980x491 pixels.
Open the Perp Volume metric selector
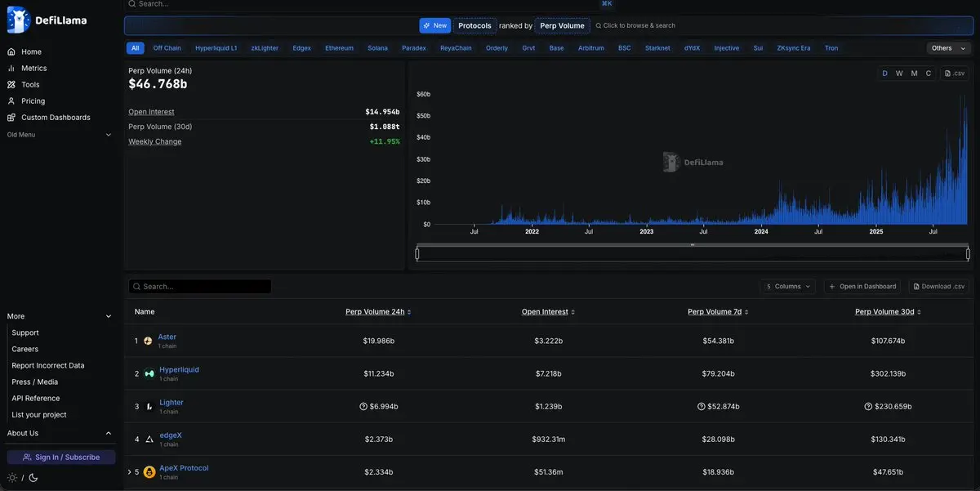coord(562,25)
